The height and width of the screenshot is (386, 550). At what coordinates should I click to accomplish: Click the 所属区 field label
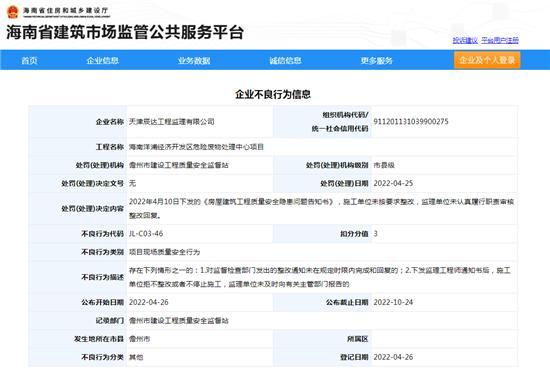click(358, 339)
